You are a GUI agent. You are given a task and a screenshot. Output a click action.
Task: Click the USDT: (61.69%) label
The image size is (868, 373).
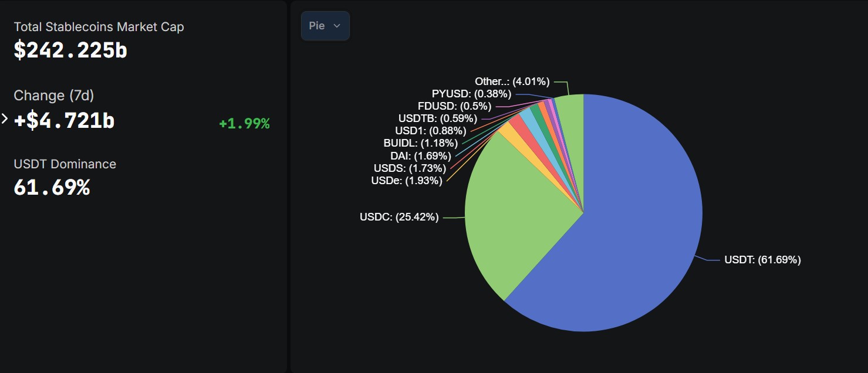pyautogui.click(x=762, y=260)
